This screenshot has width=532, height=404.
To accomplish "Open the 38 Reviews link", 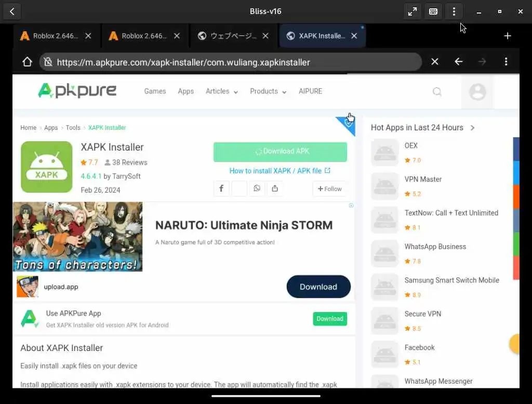I will tap(126, 163).
